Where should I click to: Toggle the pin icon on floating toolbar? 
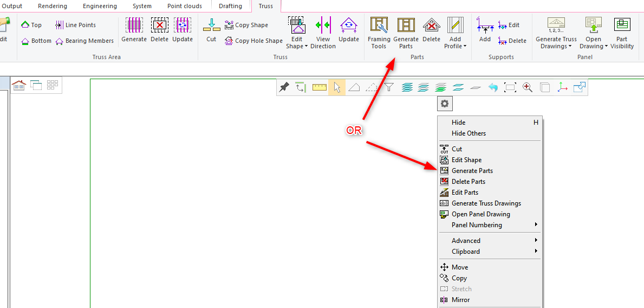[x=284, y=87]
